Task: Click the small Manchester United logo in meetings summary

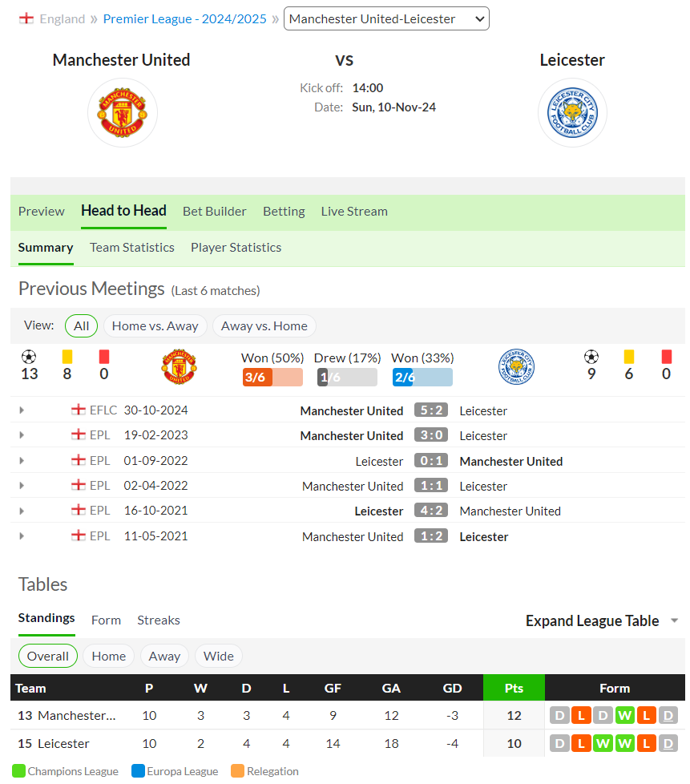Action: click(179, 366)
